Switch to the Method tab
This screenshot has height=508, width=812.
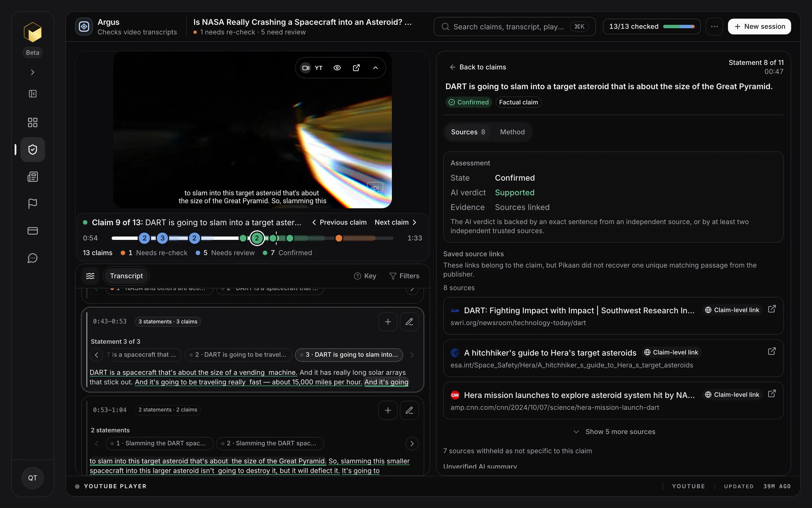(x=512, y=132)
